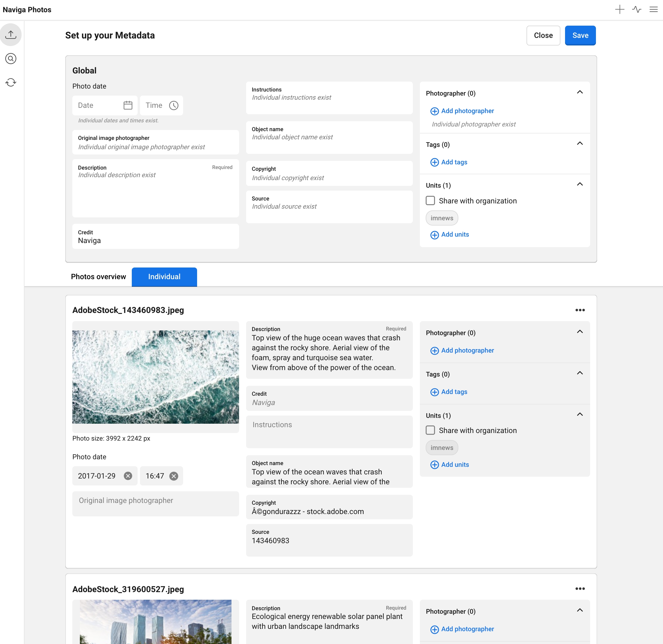Collapse the Global Tags section

pyautogui.click(x=579, y=143)
